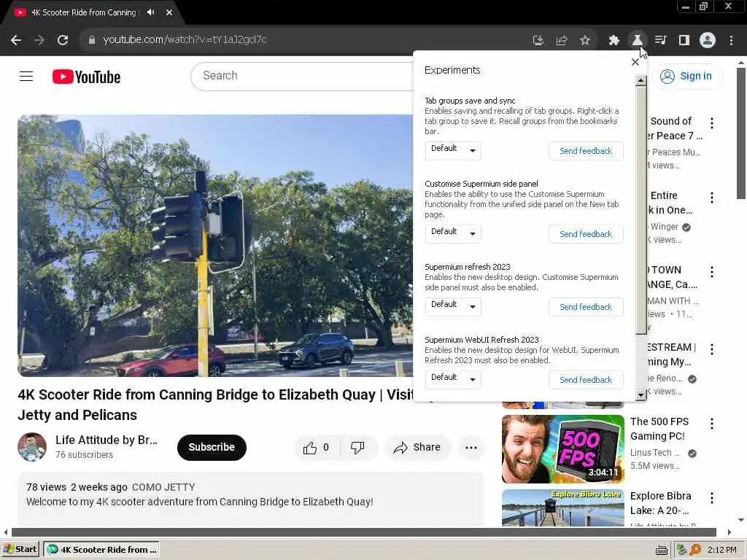747x560 pixels.
Task: View site info via the padlock icon
Action: 92,40
